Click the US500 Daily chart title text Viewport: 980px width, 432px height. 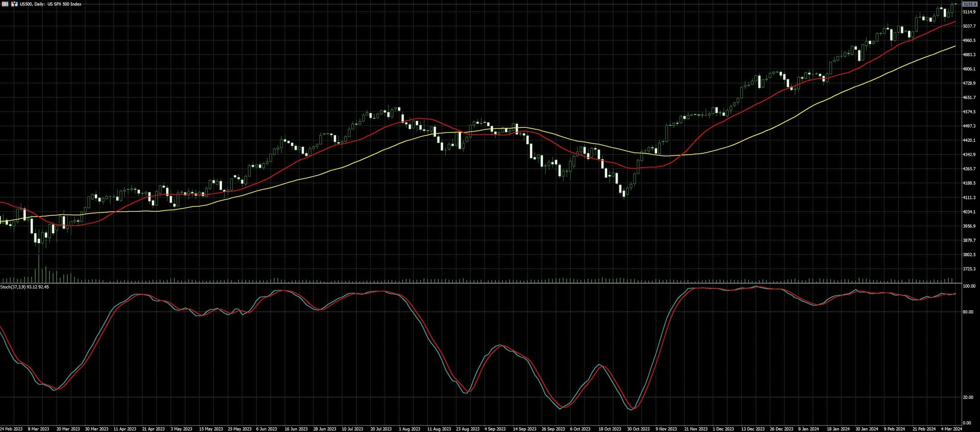click(50, 4)
